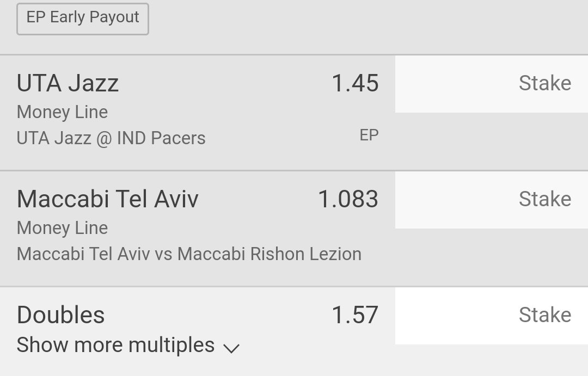Select the Doubles multiple label

click(x=60, y=315)
